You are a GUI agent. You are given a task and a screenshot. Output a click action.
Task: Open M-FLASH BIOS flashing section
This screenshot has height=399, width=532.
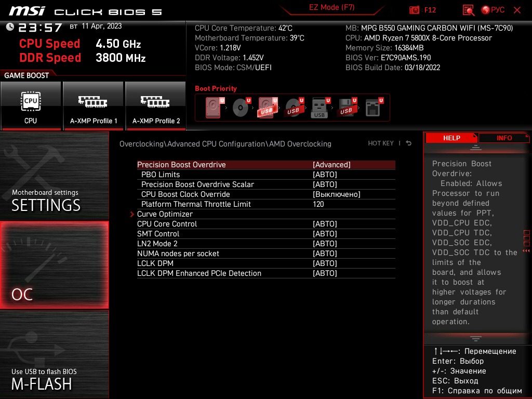click(x=54, y=354)
